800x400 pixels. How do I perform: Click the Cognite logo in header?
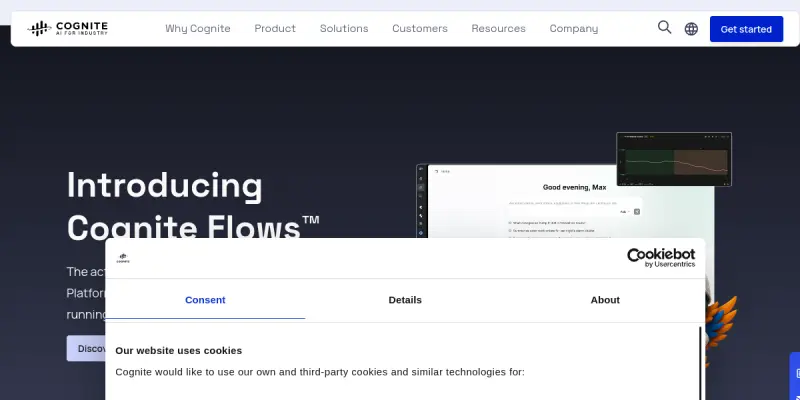point(67,29)
